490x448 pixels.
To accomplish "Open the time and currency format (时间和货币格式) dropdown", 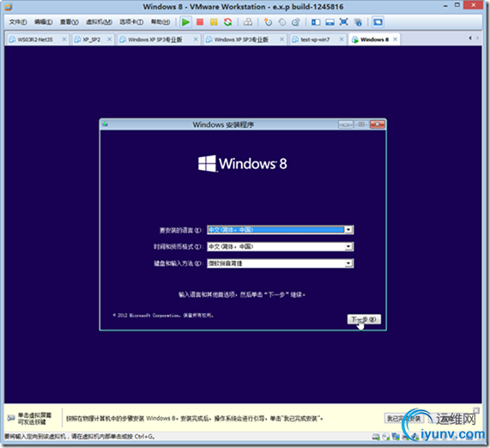I will tap(348, 246).
